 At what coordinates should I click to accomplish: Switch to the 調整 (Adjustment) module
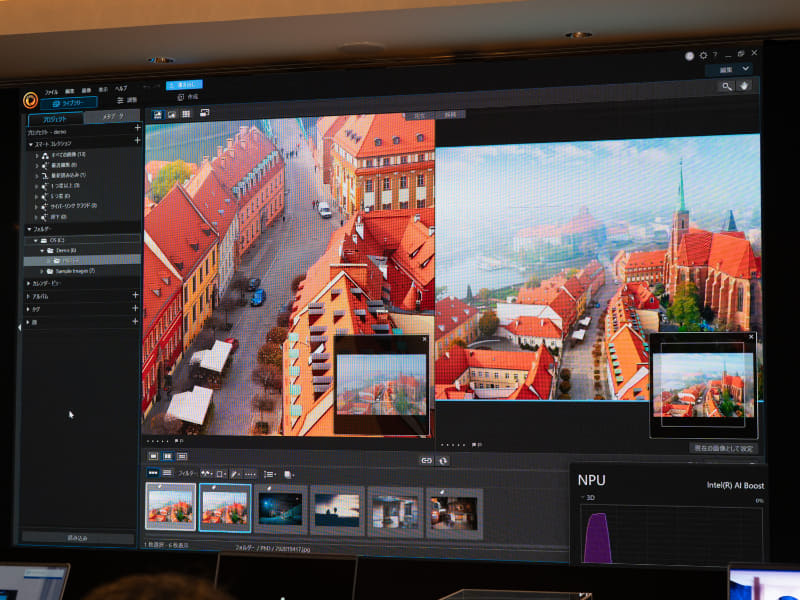click(x=127, y=100)
